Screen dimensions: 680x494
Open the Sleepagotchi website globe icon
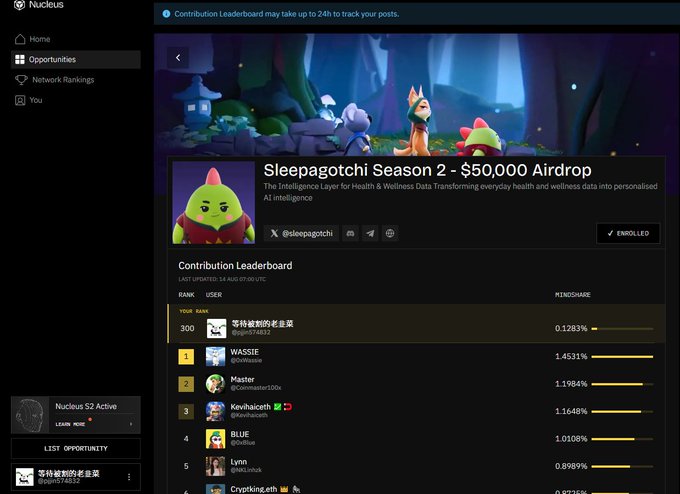pyautogui.click(x=390, y=233)
